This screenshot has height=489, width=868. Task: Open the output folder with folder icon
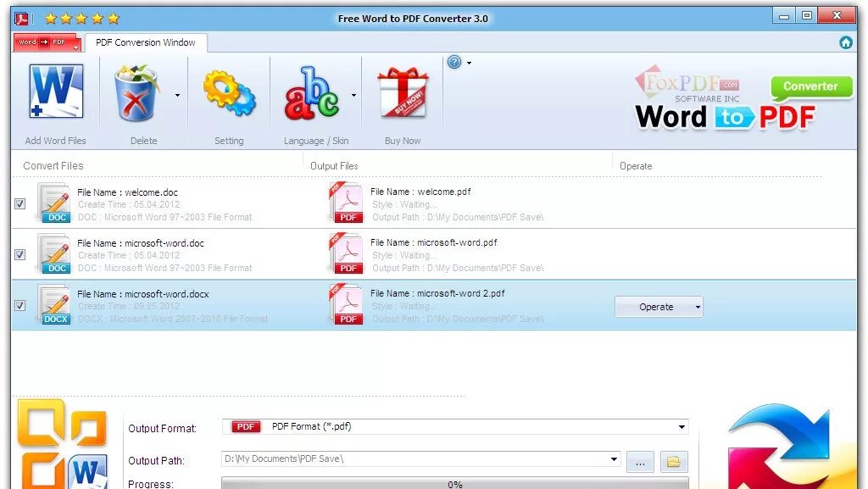(674, 461)
